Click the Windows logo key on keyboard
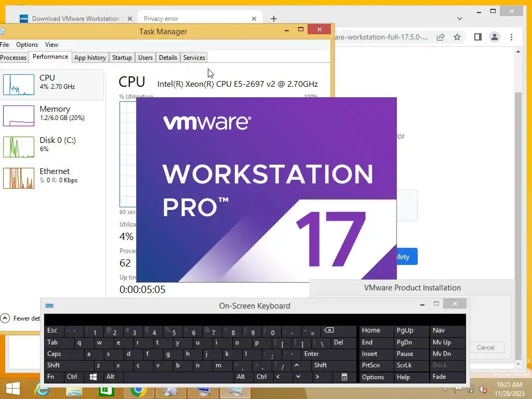 pos(93,377)
